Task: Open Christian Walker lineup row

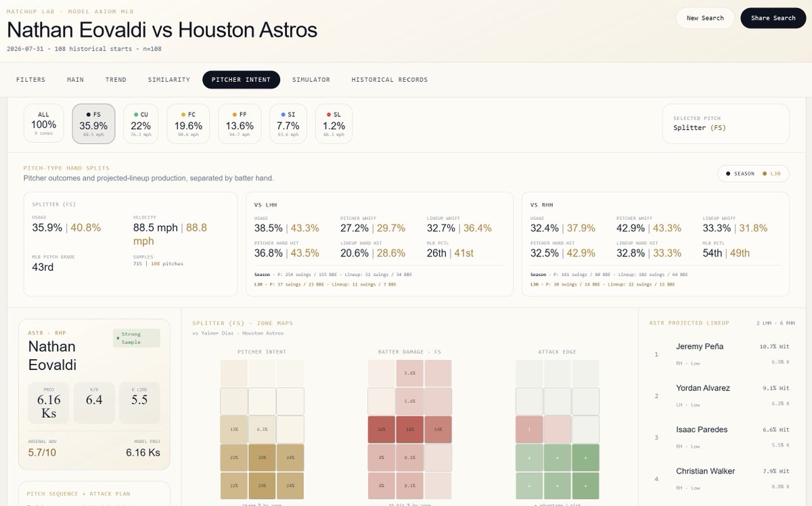Action: [721, 479]
